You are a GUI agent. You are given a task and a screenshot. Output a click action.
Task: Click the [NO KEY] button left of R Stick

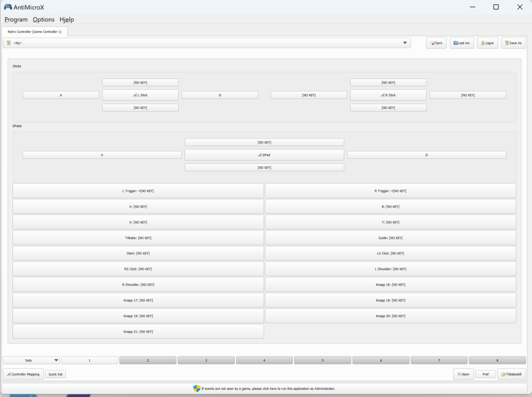[x=309, y=95]
